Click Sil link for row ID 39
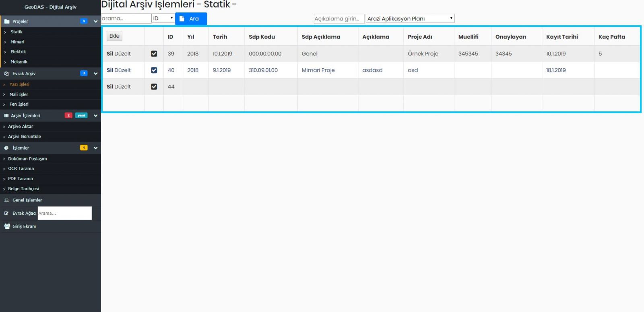644x312 pixels. pyautogui.click(x=109, y=54)
